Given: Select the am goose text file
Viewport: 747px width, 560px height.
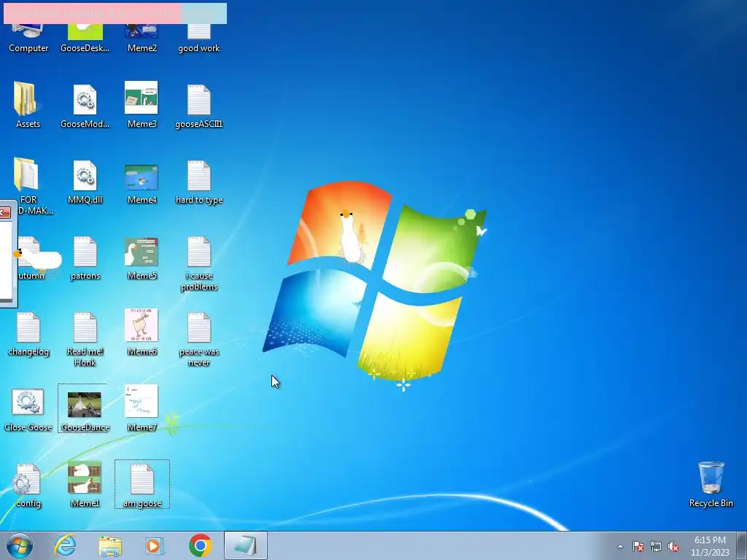Looking at the screenshot, I should pyautogui.click(x=142, y=484).
